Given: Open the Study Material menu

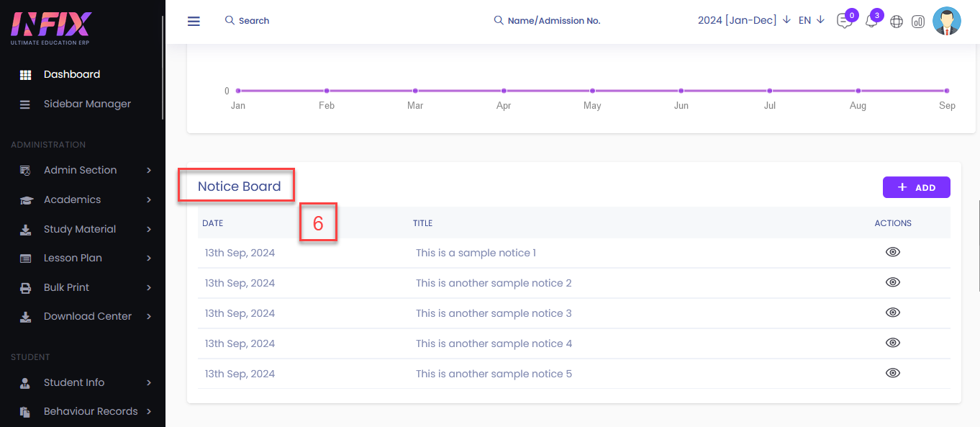Looking at the screenshot, I should tap(80, 229).
